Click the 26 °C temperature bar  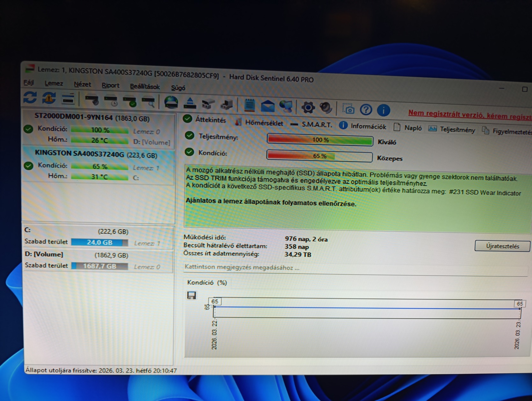click(x=100, y=140)
